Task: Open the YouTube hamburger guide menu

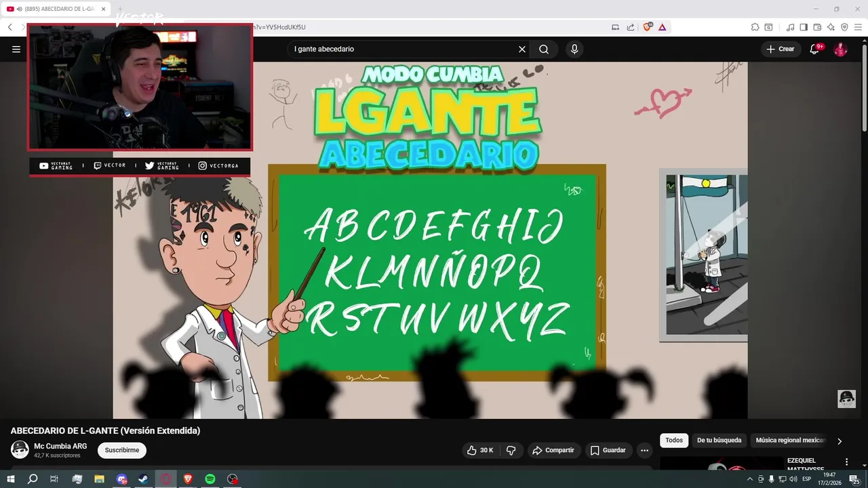Action: 16,49
